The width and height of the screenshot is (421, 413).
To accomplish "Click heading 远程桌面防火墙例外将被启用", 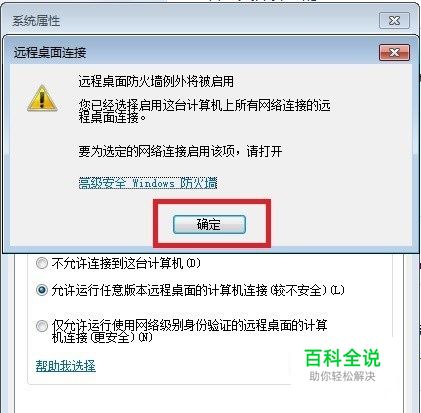I will 156,82.
